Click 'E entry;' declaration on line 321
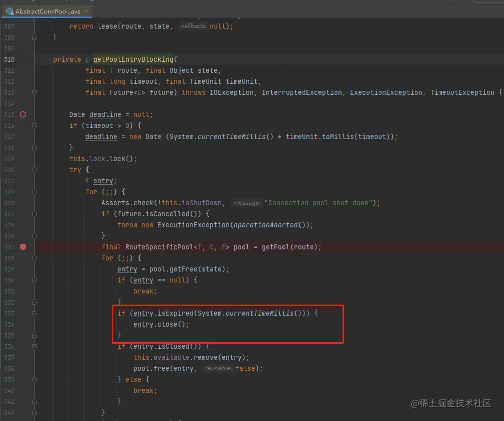This screenshot has height=421, width=504. [101, 181]
